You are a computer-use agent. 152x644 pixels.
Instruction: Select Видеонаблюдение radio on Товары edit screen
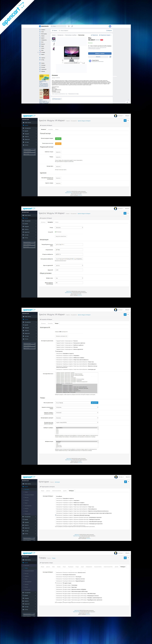(56, 581)
